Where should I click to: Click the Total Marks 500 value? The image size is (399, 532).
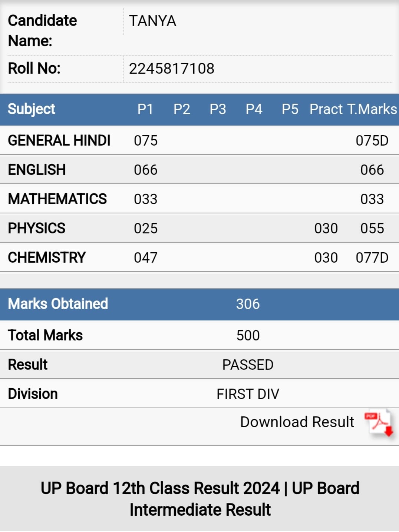click(248, 336)
